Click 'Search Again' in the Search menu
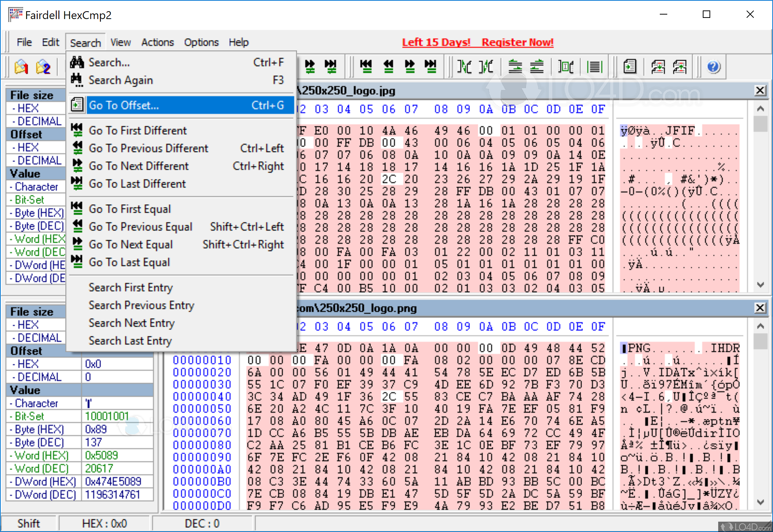This screenshot has height=532, width=773. click(120, 80)
